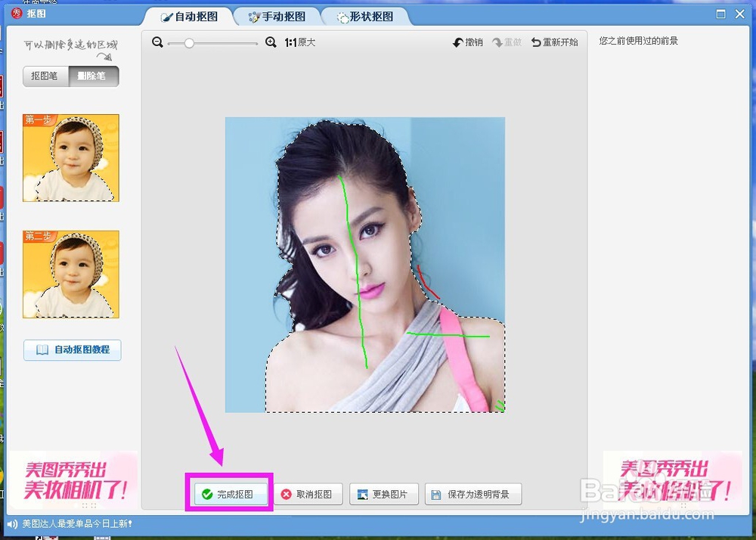Open the 形状抠图 tab
This screenshot has width=756, height=540.
[x=367, y=15]
